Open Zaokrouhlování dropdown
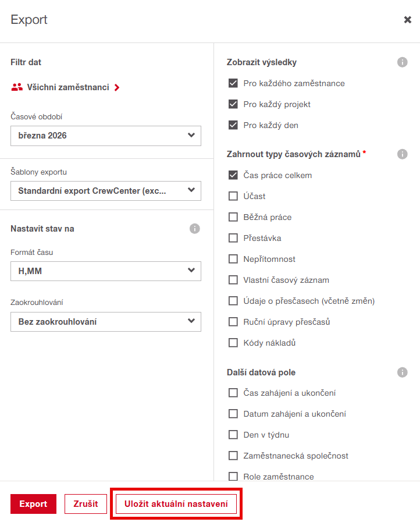420x522 pixels. pyautogui.click(x=106, y=322)
